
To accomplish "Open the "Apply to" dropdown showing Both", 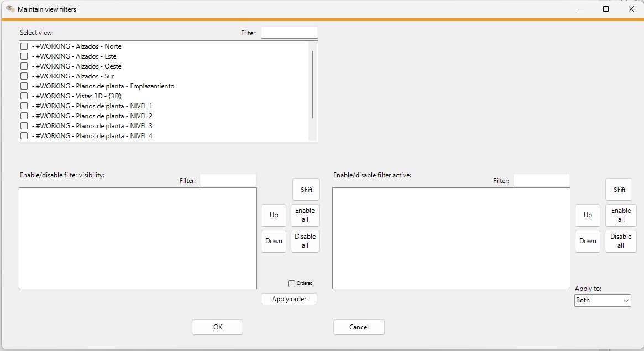I will pos(603,300).
